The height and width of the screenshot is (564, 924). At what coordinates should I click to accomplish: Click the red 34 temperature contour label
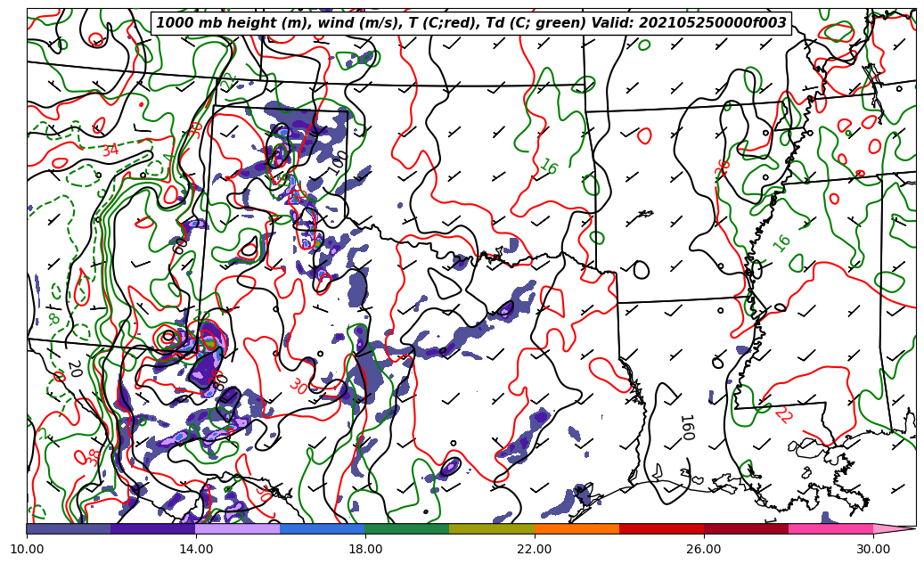pyautogui.click(x=110, y=150)
